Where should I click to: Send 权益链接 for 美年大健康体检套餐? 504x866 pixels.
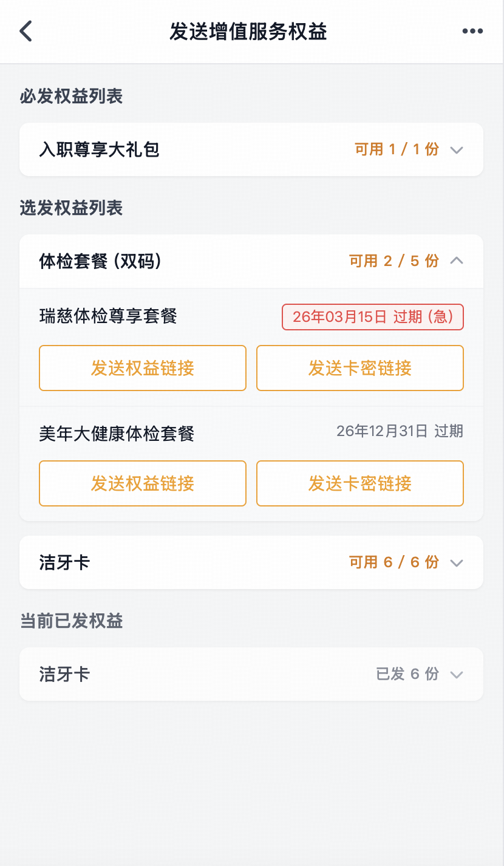click(143, 483)
